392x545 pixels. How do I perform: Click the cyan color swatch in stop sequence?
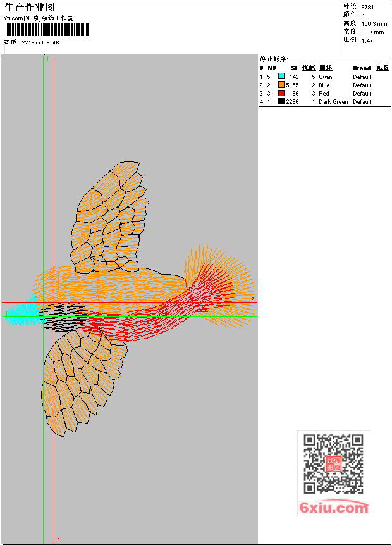281,77
